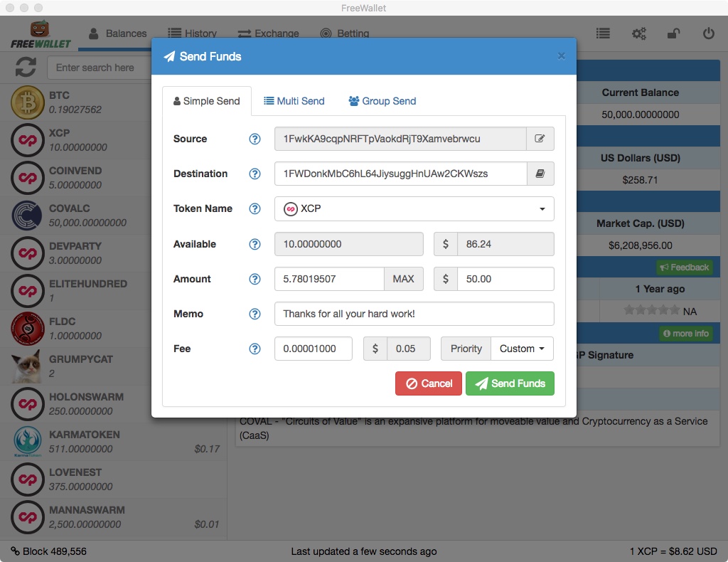Click the Amount token quantity field
Image resolution: width=728 pixels, height=562 pixels.
(329, 279)
